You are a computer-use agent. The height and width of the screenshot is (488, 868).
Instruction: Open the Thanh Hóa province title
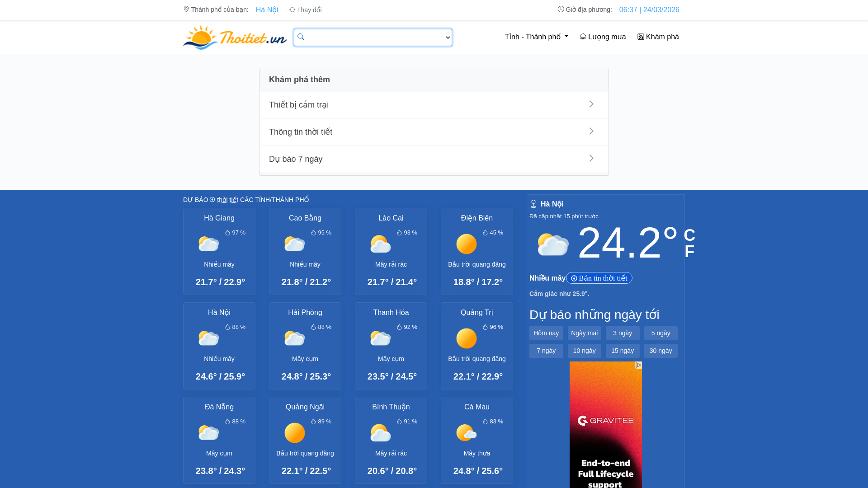click(391, 313)
